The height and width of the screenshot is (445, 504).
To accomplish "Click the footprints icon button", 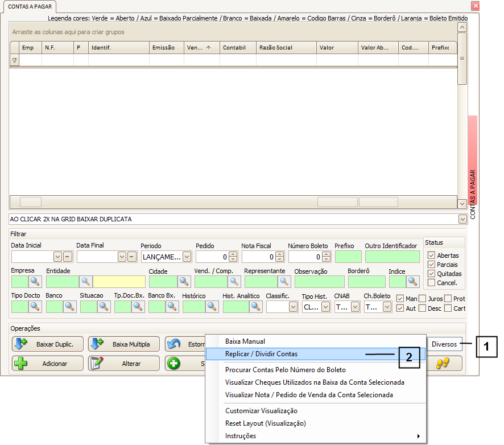I will coord(443,363).
